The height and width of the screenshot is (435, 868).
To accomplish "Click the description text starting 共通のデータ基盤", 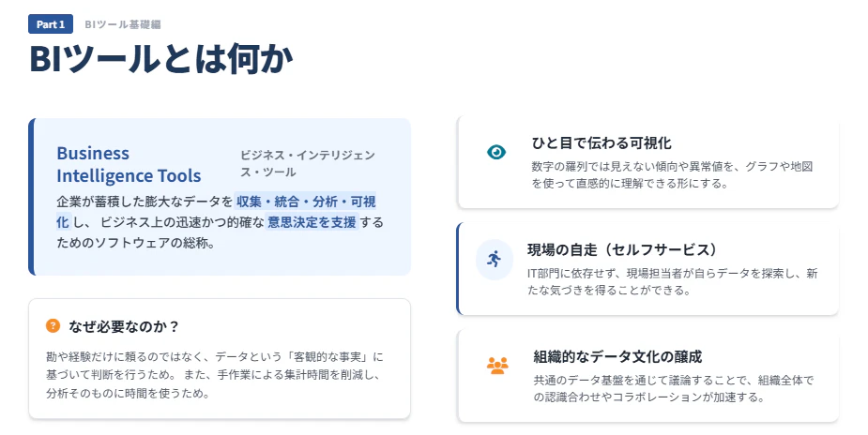I will pyautogui.click(x=674, y=388).
